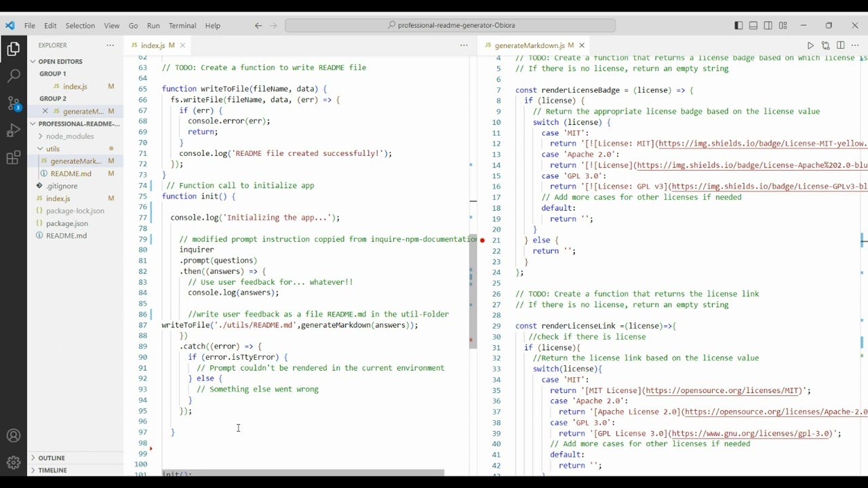
Task: Collapse the Open Editors section
Action: 75,61
